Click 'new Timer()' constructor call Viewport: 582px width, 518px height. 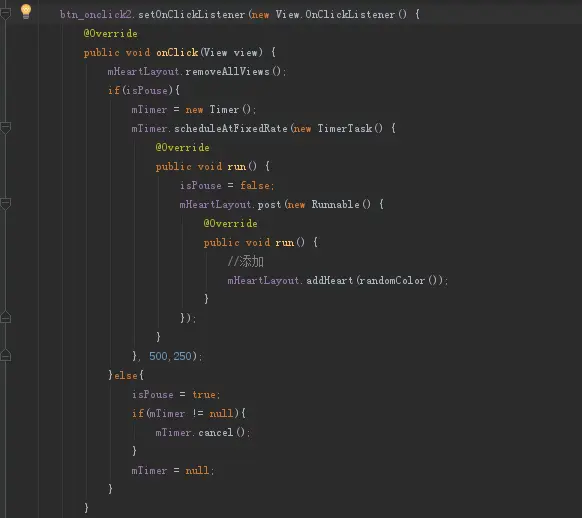219,110
